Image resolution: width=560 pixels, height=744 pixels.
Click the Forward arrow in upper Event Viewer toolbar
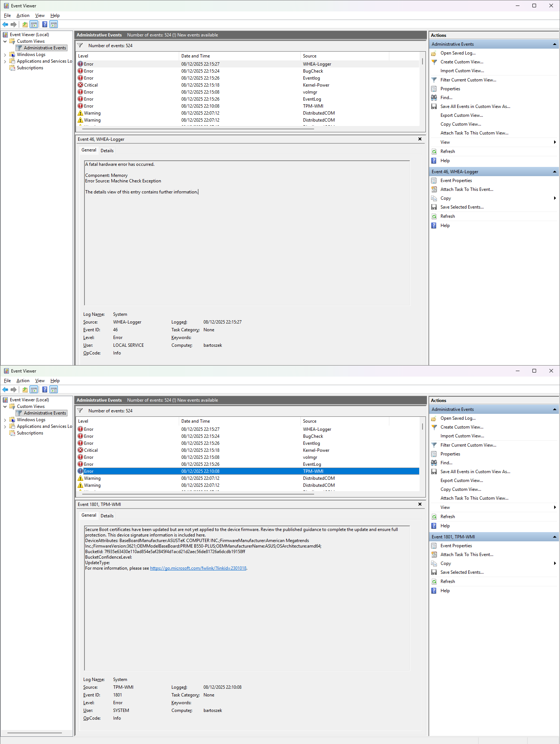click(14, 24)
